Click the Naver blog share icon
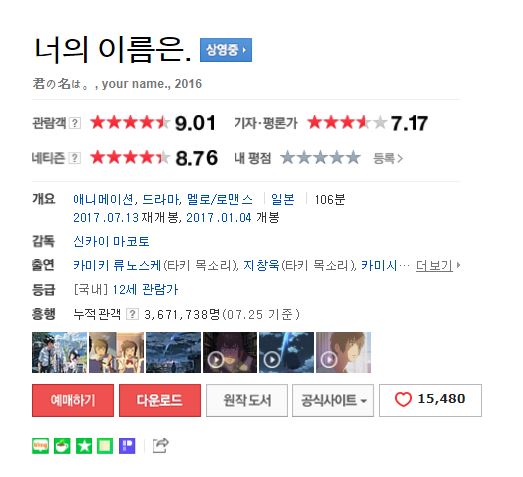The width and height of the screenshot is (523, 477). point(40,446)
